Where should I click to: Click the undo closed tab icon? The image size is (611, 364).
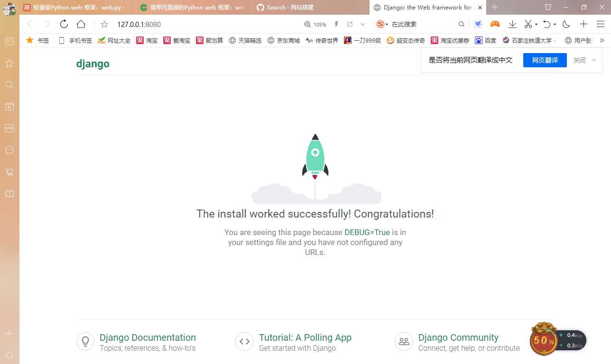[547, 24]
